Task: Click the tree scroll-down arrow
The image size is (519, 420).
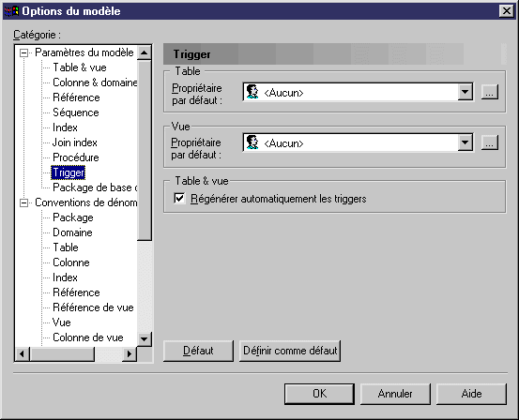Action: 144,339
